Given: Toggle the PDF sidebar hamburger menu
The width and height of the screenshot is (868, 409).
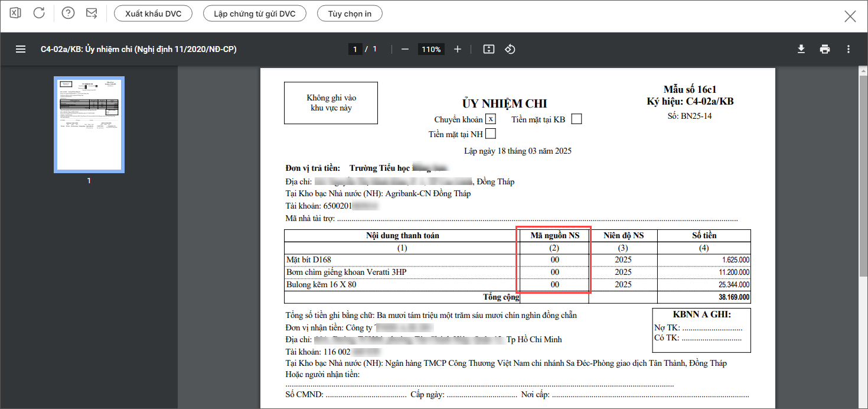Looking at the screenshot, I should point(21,49).
